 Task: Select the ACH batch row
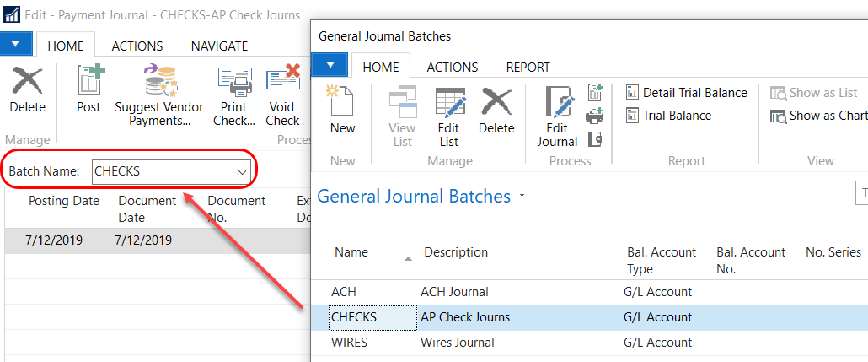click(344, 292)
